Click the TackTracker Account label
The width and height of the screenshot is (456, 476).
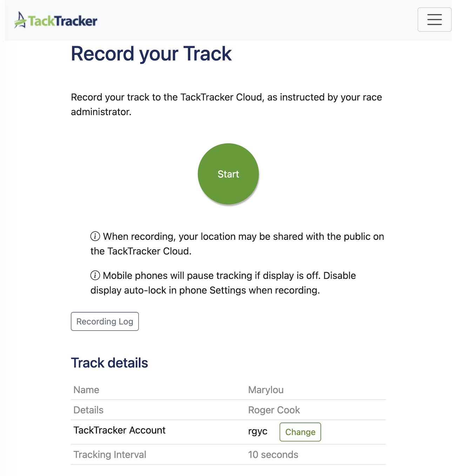coord(119,430)
